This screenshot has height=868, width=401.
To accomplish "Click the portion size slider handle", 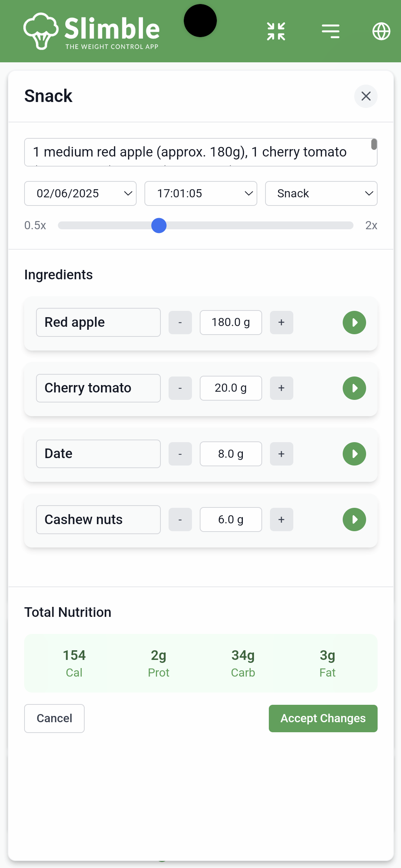I will 159,226.
